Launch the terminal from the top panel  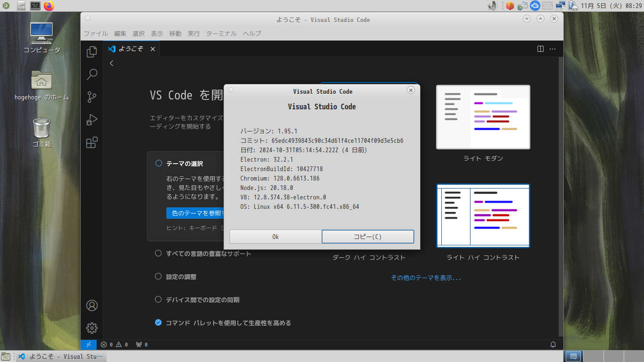(35, 6)
